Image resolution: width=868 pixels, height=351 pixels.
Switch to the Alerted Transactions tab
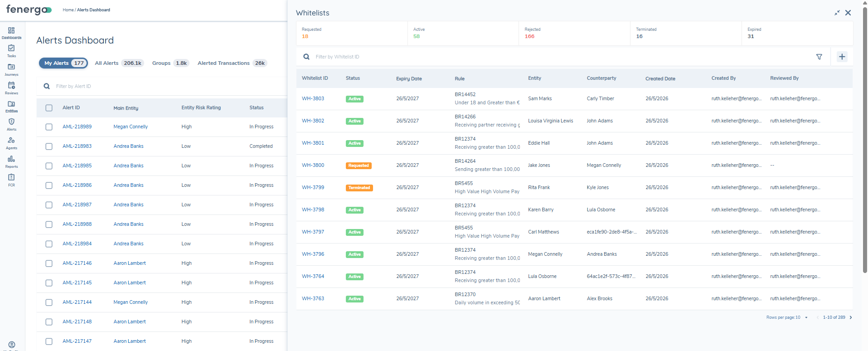pyautogui.click(x=232, y=63)
